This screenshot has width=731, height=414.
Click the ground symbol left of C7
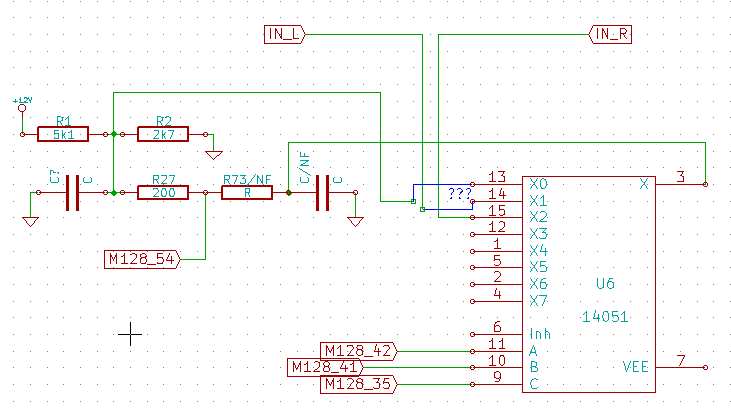[30, 220]
